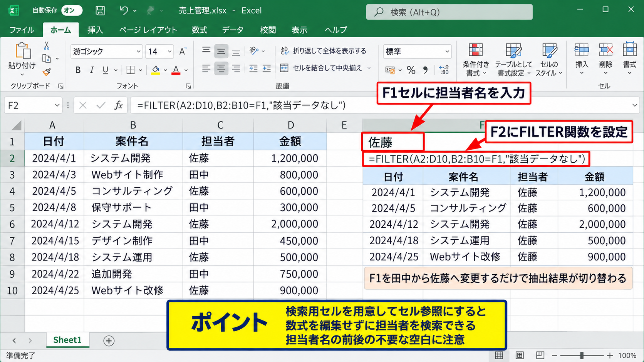Click the decimal places icon
Screen dimensions: 644x362
444,70
